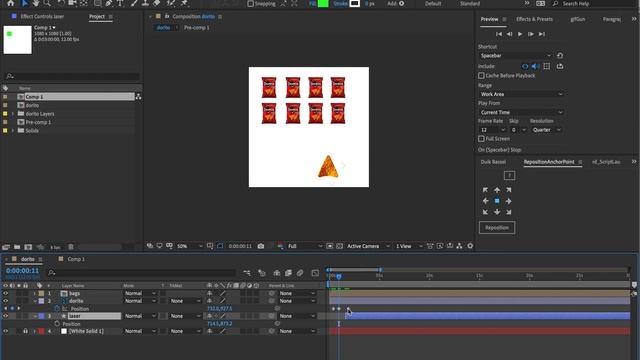The image size is (640, 360).
Task: Click new folder icon in Project panel
Action: 17,247
